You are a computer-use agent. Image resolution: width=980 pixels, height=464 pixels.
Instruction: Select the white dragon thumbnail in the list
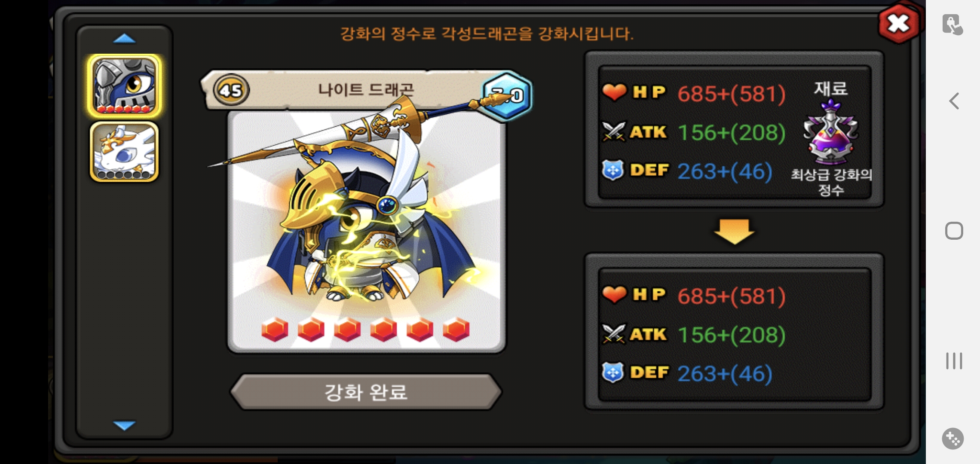click(x=124, y=152)
